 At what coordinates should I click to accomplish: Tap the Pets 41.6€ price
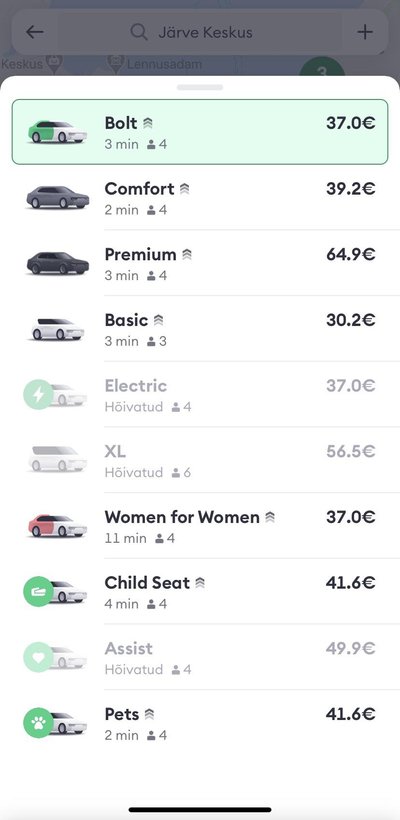(350, 714)
